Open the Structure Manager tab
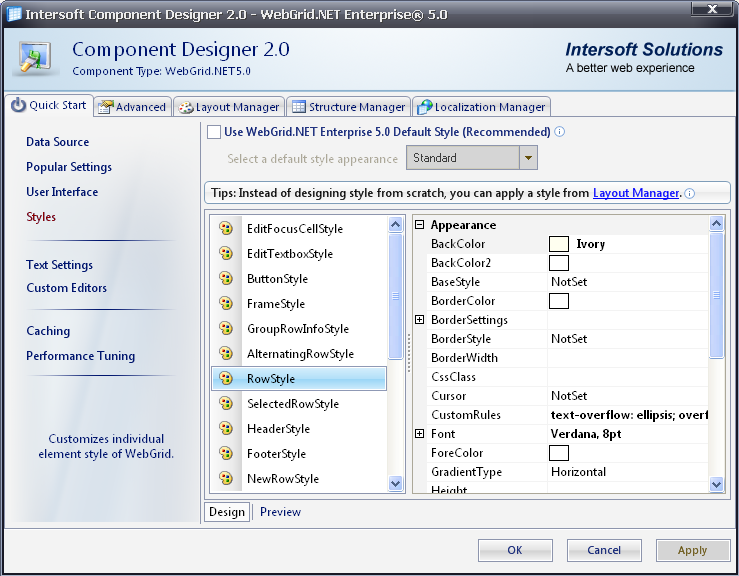Image resolution: width=739 pixels, height=576 pixels. [348, 107]
